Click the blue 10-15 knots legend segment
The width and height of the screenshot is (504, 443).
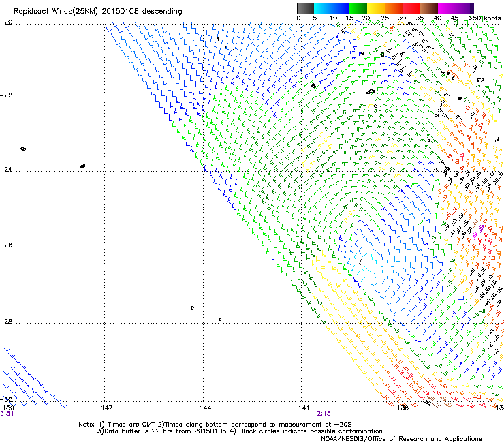coord(341,8)
